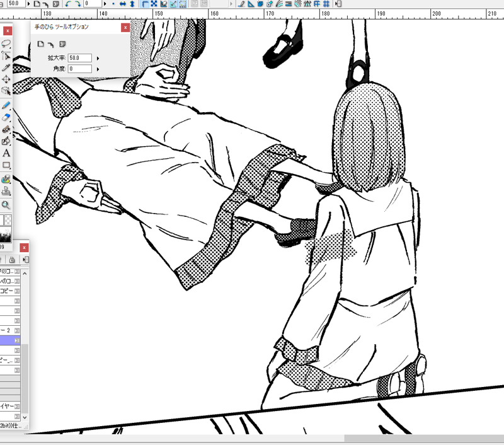504x445 pixels.
Task: Click the Layers panel scrollbar thumb
Action: click(x=25, y=379)
